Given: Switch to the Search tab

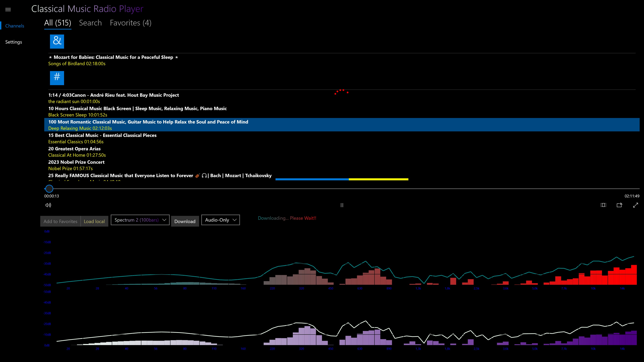Looking at the screenshot, I should click(90, 23).
